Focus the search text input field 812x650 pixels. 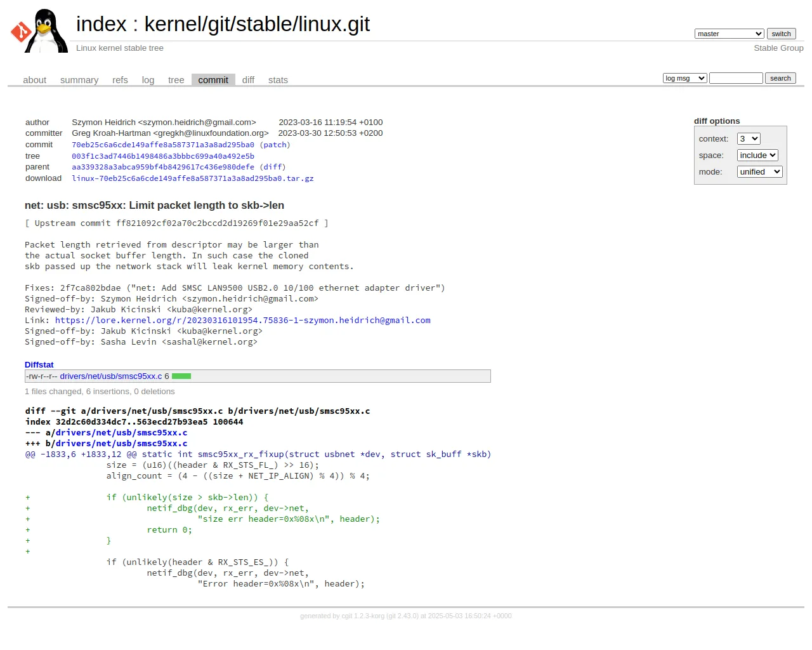(x=736, y=78)
